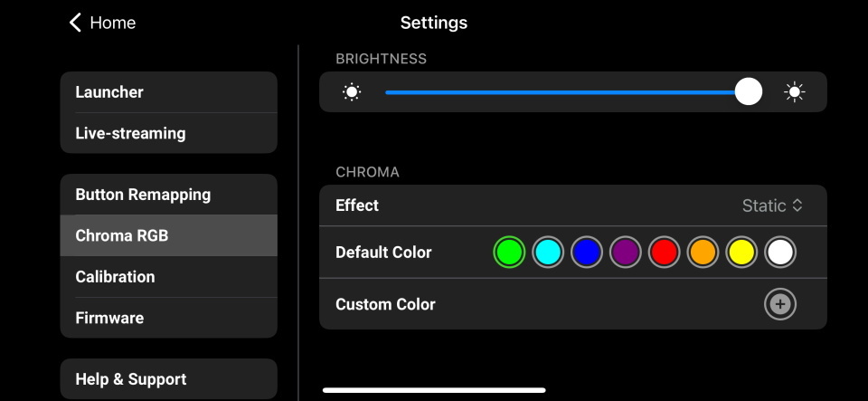This screenshot has width=868, height=401.
Task: Select the purple default color
Action: click(x=625, y=253)
